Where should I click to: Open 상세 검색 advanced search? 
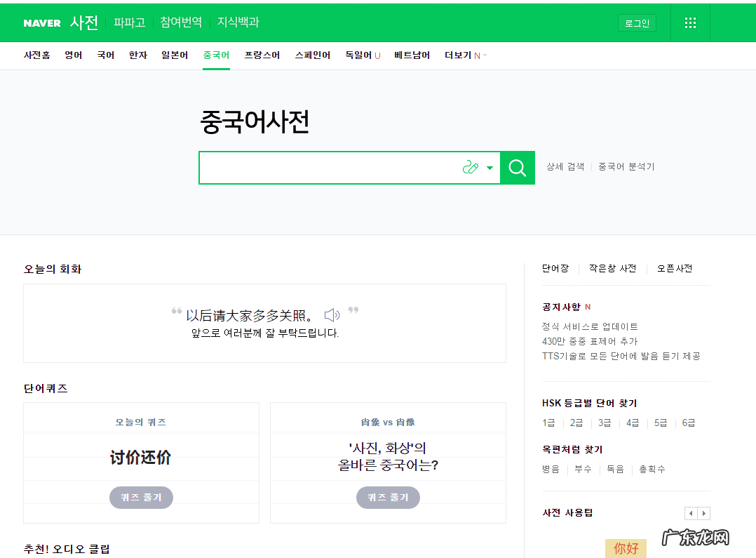click(565, 167)
